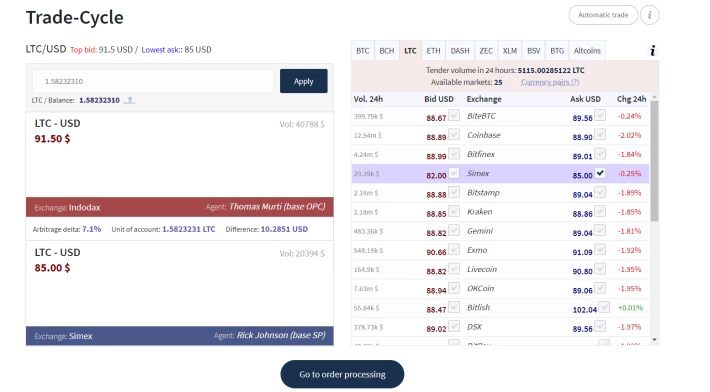Check the Coinbase bid checkbox
Viewport: 710px width, 392px height.
pyautogui.click(x=454, y=134)
